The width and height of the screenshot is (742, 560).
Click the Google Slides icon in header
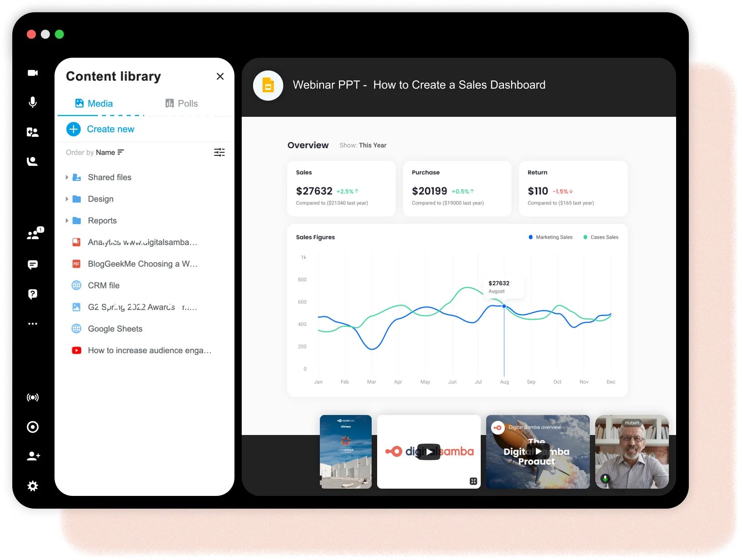pyautogui.click(x=268, y=85)
